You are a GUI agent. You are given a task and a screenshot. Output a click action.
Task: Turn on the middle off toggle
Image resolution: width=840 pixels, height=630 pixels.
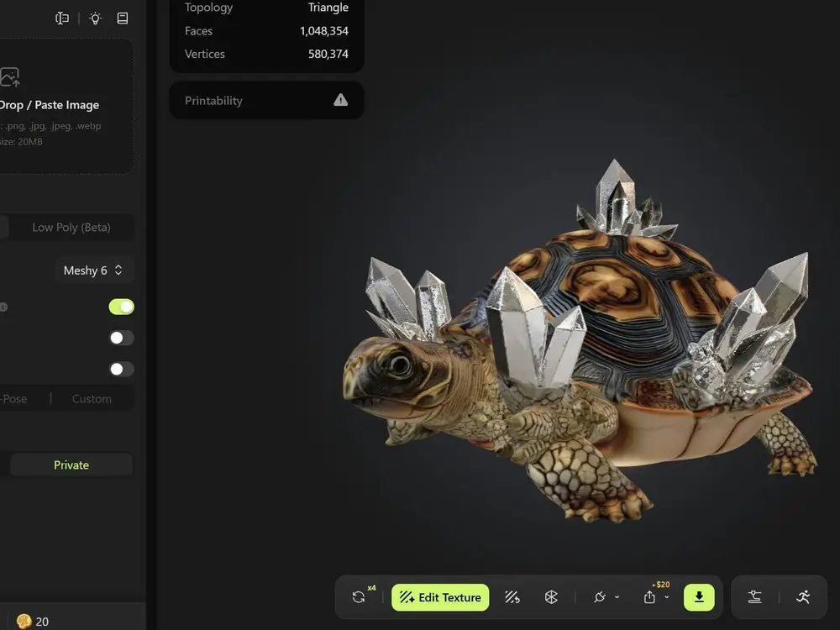pyautogui.click(x=122, y=338)
